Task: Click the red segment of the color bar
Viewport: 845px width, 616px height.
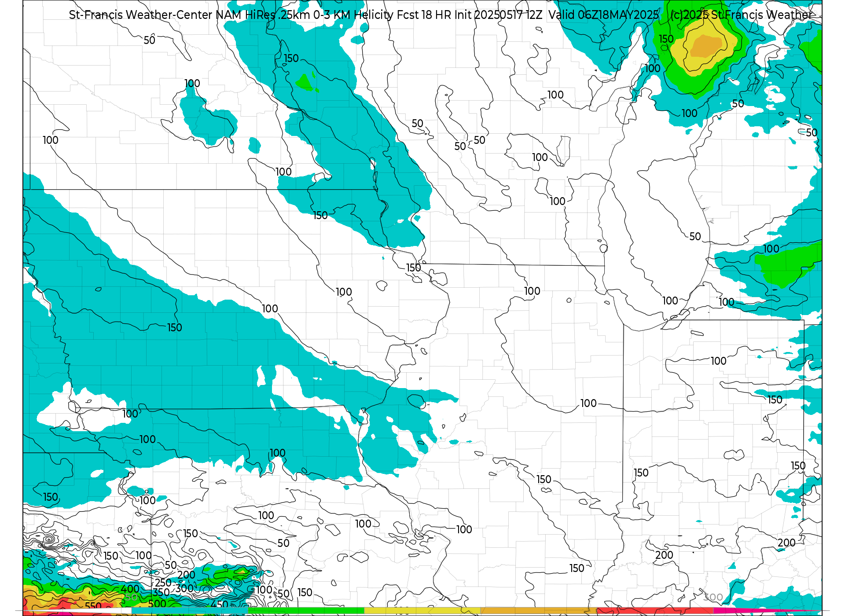Action: click(x=655, y=611)
